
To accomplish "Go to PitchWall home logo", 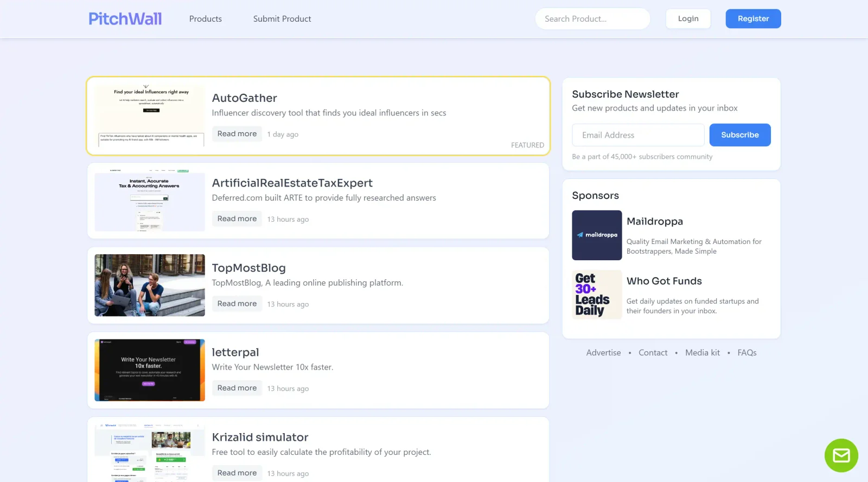I will [x=125, y=19].
